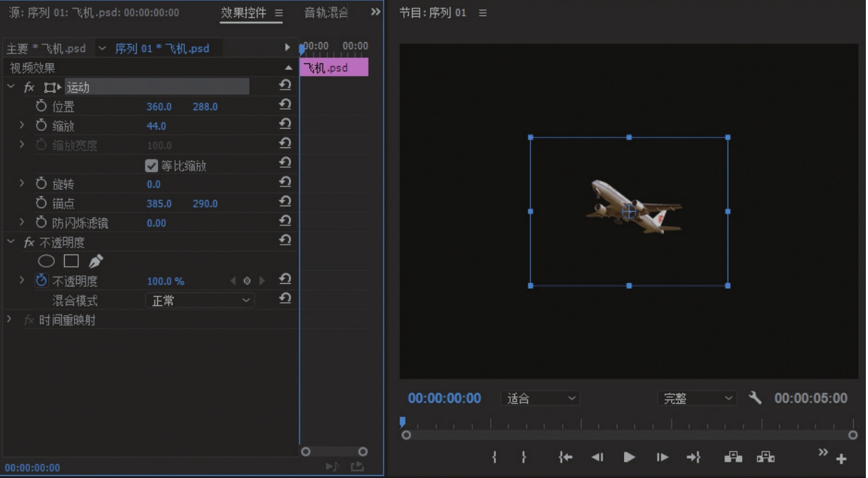
Task: Click the 飞机.psd clip bar in effect timeline
Action: pos(334,68)
